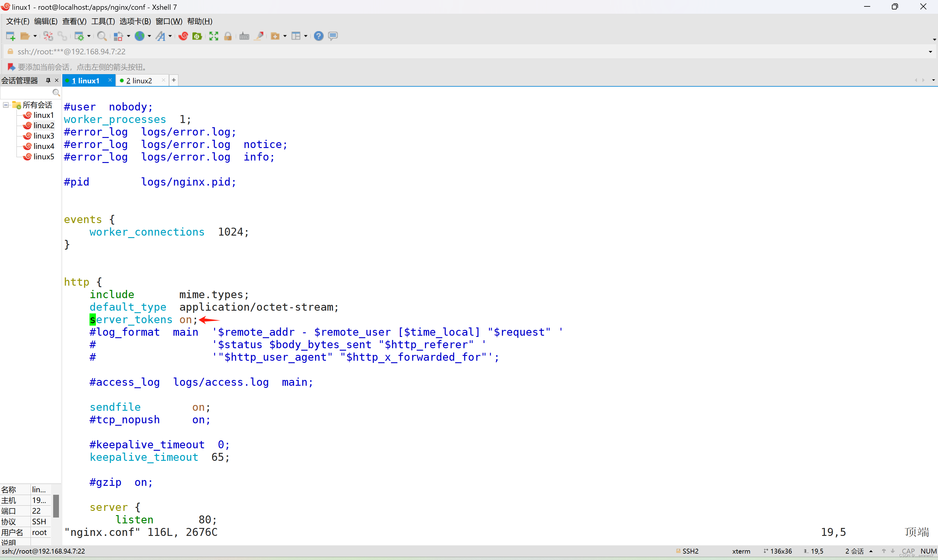Launch Xftp file transfer icon
938x560 pixels.
click(197, 36)
